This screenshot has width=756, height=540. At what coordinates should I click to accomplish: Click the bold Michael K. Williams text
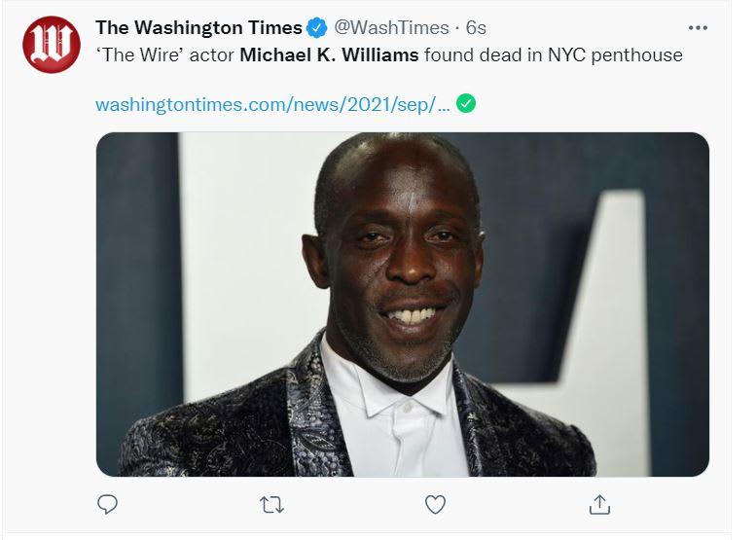329,54
